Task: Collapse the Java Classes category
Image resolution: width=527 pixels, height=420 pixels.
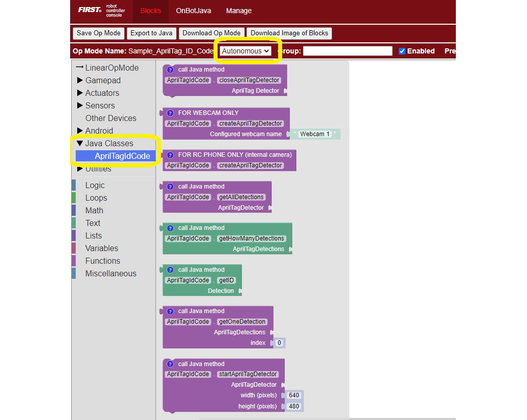Action: (80, 143)
